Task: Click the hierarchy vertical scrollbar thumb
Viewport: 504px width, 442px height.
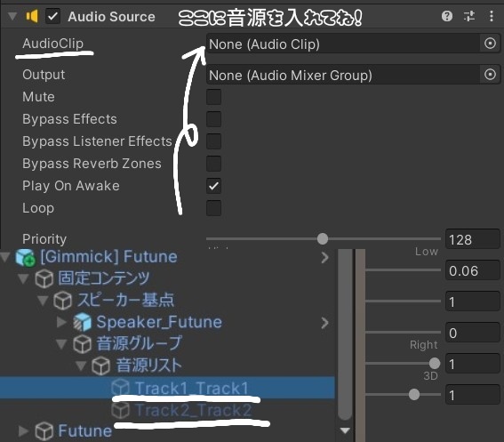Action: pos(345,334)
